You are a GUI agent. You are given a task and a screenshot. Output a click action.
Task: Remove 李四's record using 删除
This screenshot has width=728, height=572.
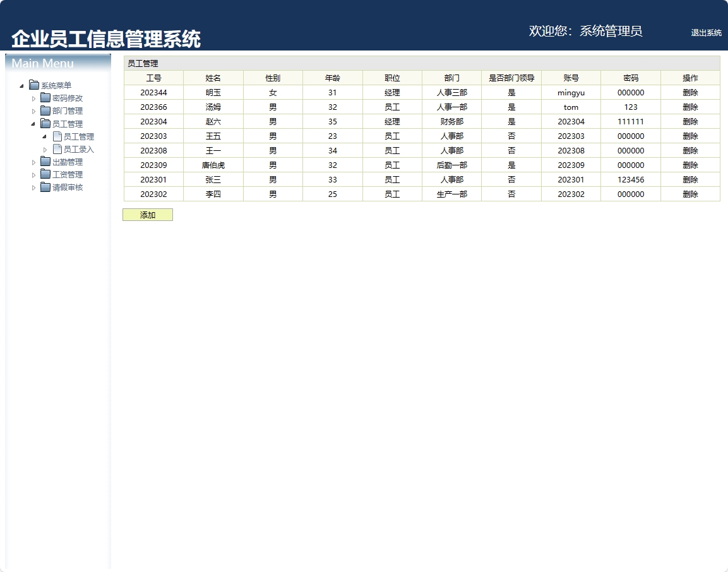click(690, 194)
